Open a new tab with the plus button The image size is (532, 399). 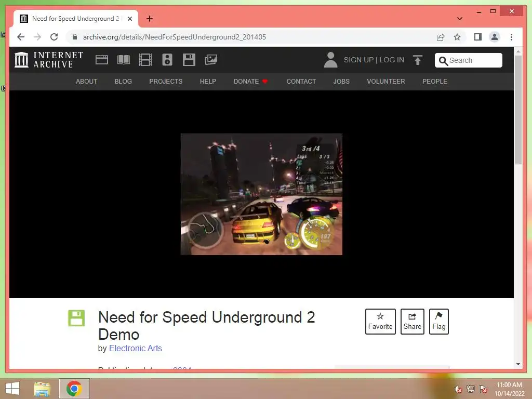click(150, 19)
